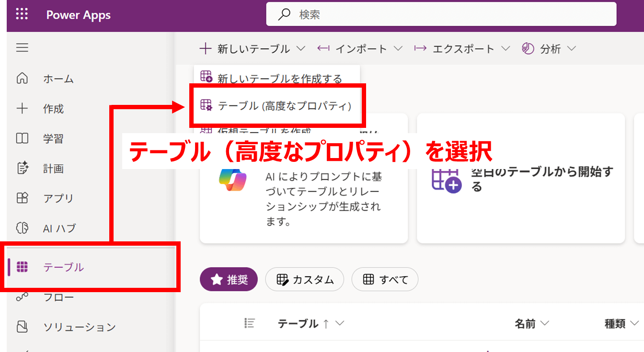
Task: Click the フロー icon in sidebar
Action: pos(22,297)
